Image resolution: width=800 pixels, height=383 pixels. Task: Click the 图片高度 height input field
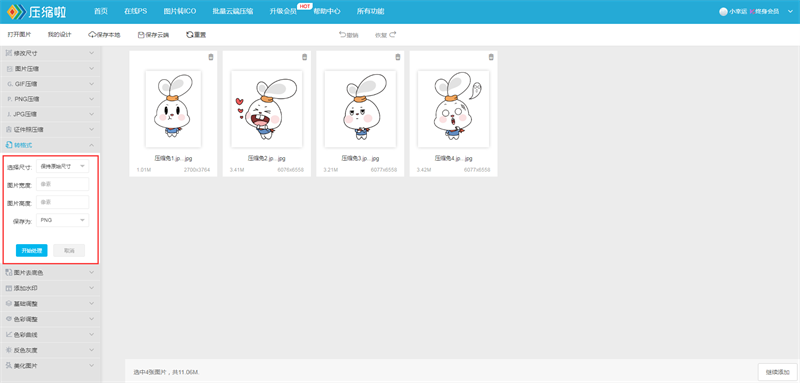click(63, 202)
